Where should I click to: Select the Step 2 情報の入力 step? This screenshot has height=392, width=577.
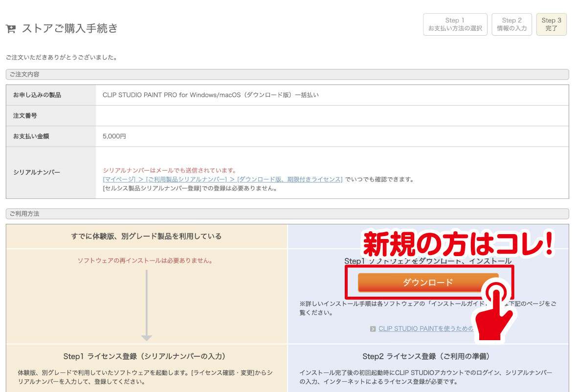[x=511, y=24]
